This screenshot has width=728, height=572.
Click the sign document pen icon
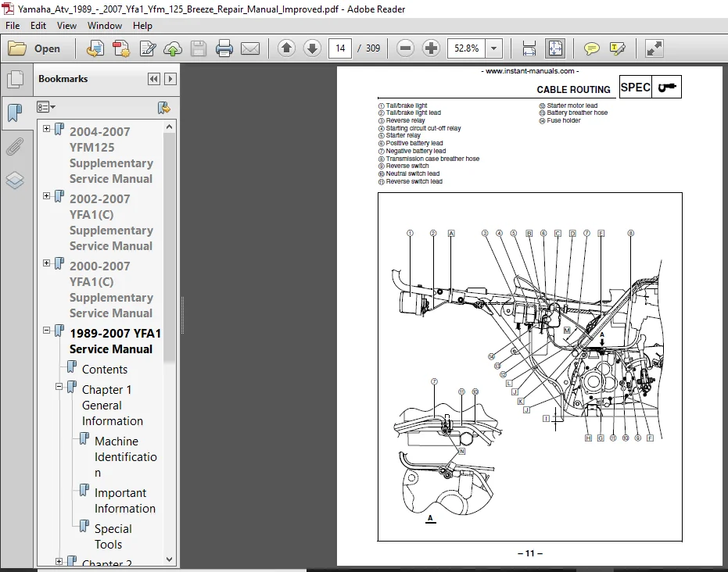click(147, 48)
